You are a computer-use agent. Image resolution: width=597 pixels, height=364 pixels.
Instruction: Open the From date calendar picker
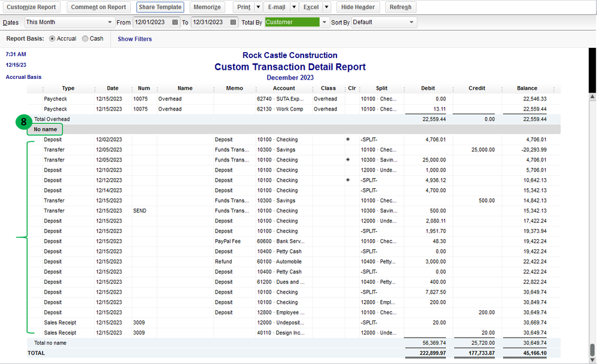pos(175,22)
